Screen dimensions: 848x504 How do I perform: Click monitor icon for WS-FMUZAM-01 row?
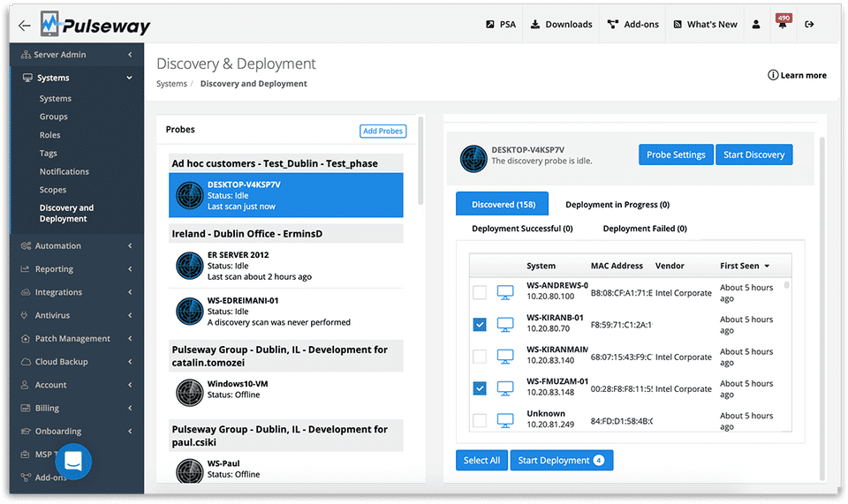505,388
